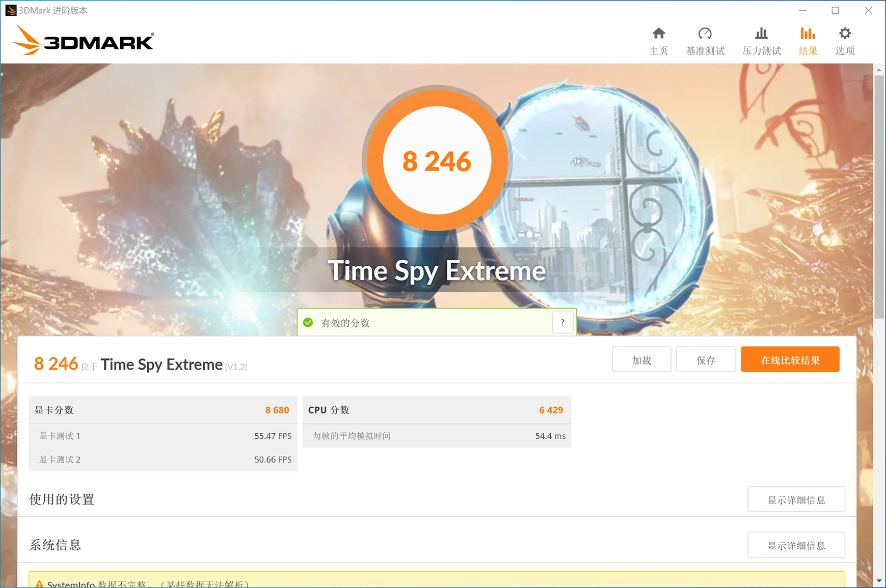The image size is (886, 588).
Task: Select the 结果 tab label
Action: [x=808, y=51]
